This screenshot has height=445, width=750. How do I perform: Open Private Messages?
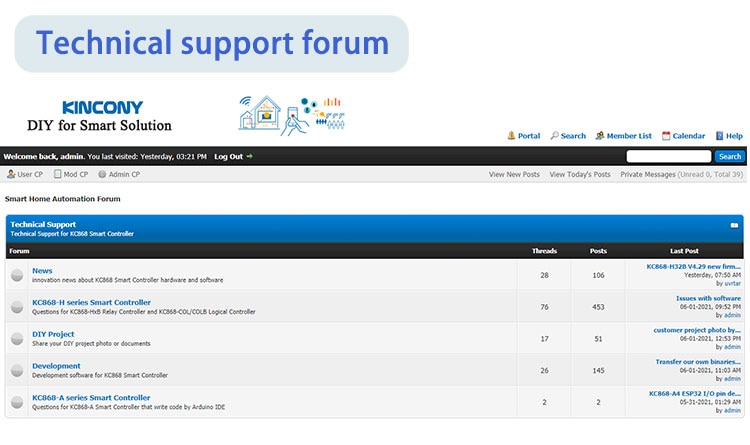tap(648, 175)
